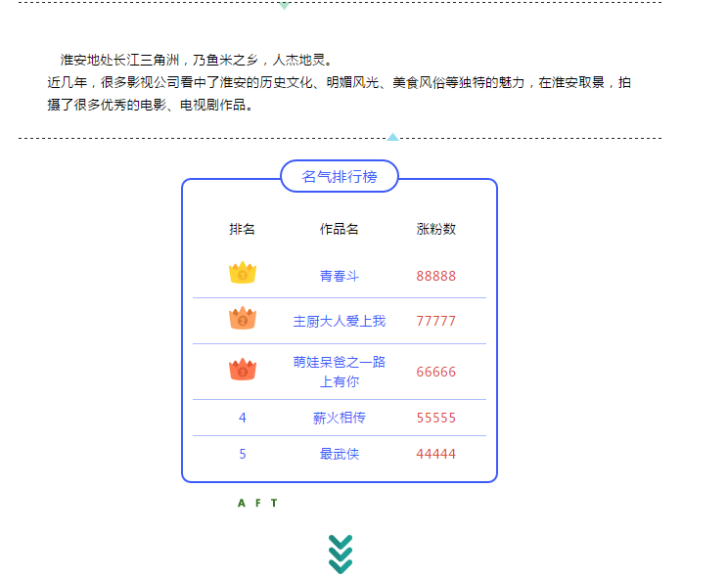Viewport: 728px width, 576px height.
Task: Click the red third-place crown icon
Action: (x=243, y=370)
